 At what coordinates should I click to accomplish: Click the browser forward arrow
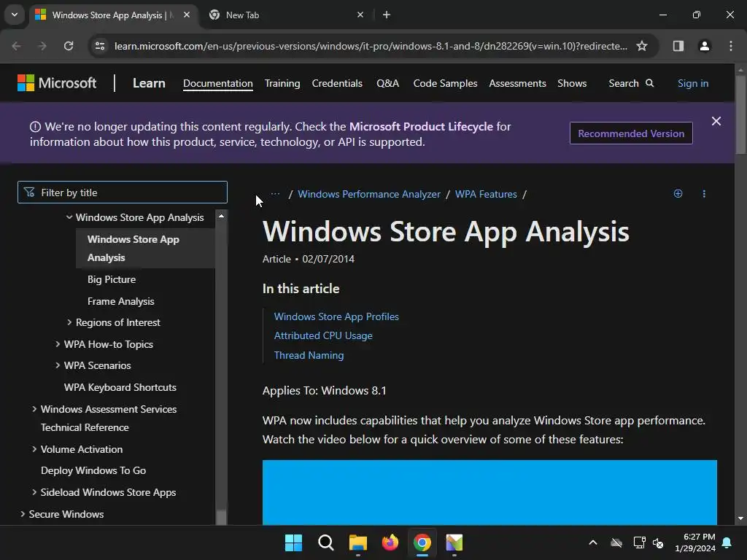[42, 46]
